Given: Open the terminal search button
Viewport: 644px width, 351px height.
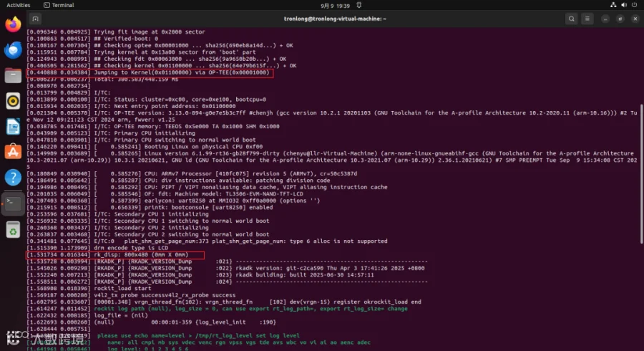Looking at the screenshot, I should pos(571,19).
